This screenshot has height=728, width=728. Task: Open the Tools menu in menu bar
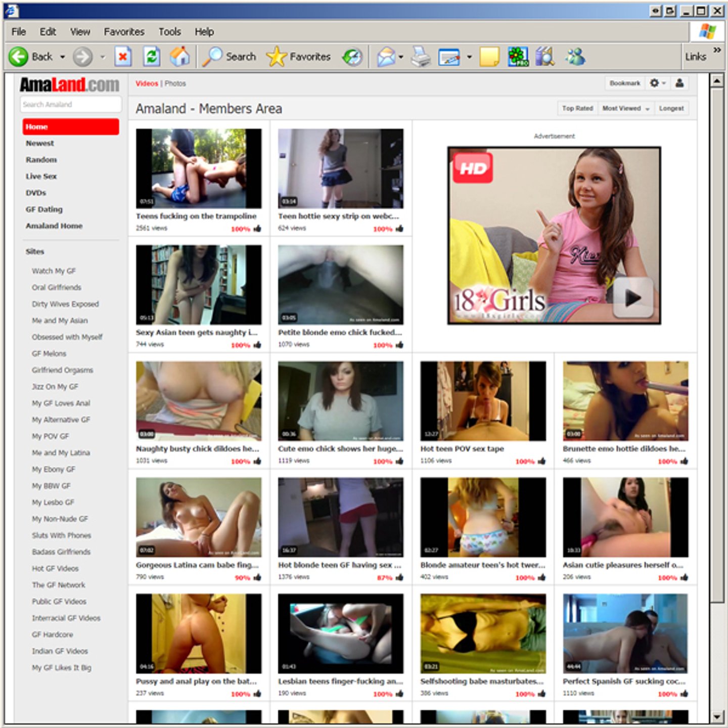(169, 32)
